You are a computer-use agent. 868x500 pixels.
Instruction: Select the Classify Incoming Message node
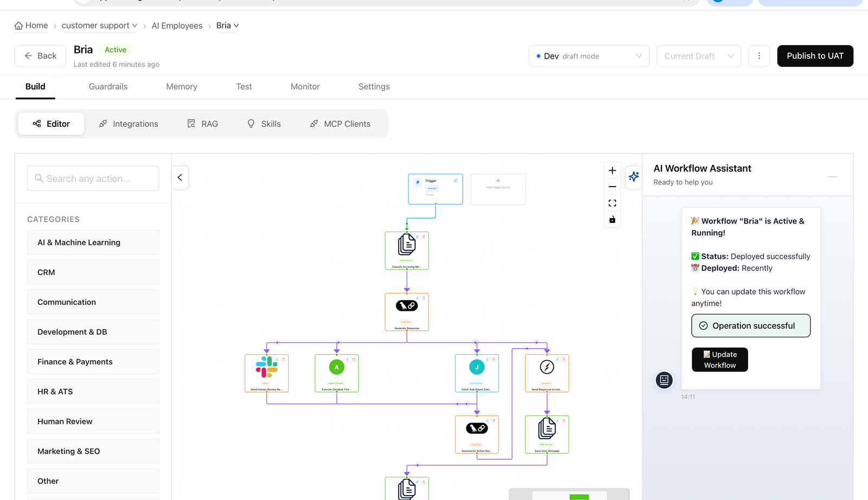click(x=407, y=251)
